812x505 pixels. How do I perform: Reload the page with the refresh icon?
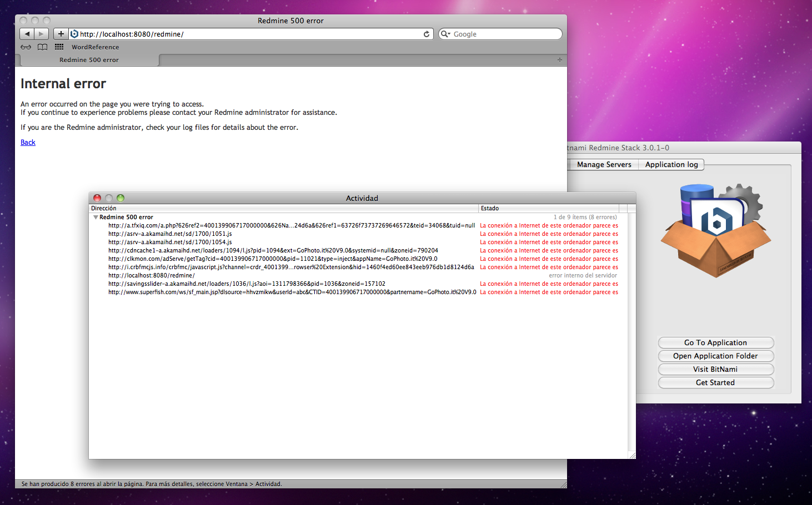coord(427,34)
